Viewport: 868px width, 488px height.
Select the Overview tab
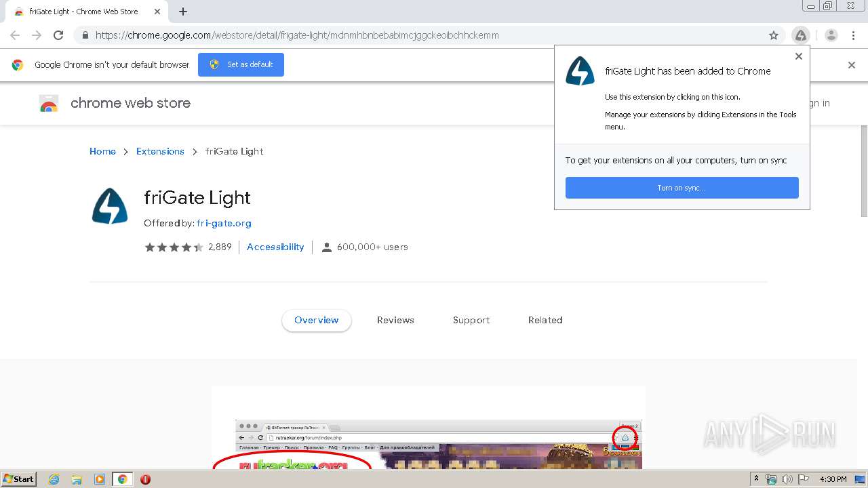317,320
